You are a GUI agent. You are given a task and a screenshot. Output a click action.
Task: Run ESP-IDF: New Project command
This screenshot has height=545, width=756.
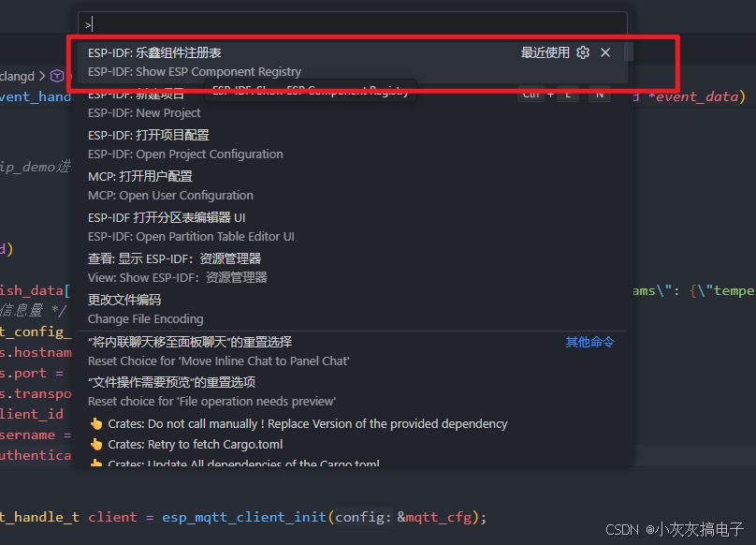click(353, 103)
